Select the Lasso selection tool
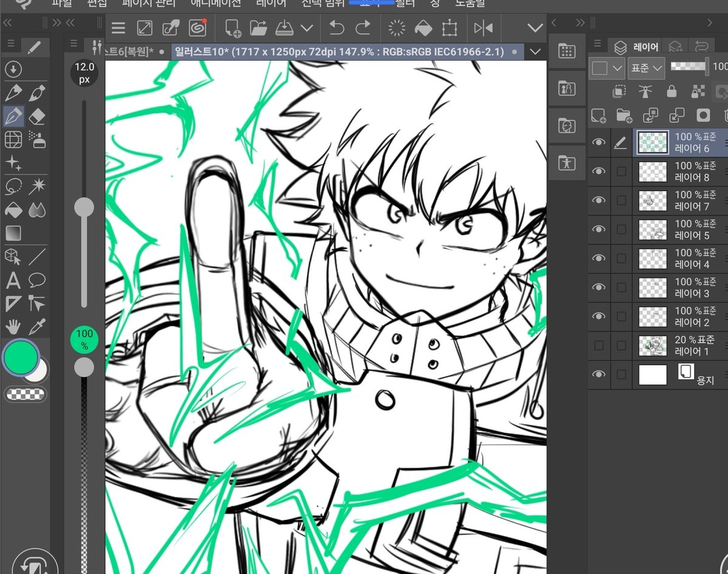 click(13, 186)
